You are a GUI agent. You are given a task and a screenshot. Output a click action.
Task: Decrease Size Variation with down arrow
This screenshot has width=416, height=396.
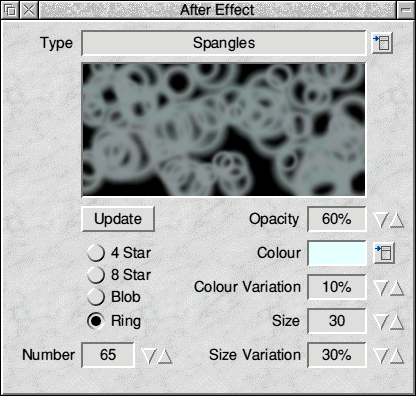[380, 356]
